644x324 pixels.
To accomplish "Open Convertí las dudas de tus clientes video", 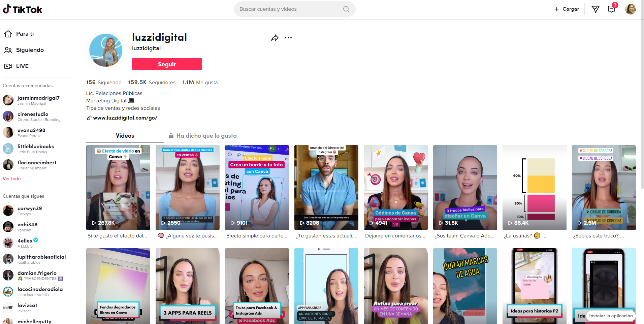I will coord(188,188).
